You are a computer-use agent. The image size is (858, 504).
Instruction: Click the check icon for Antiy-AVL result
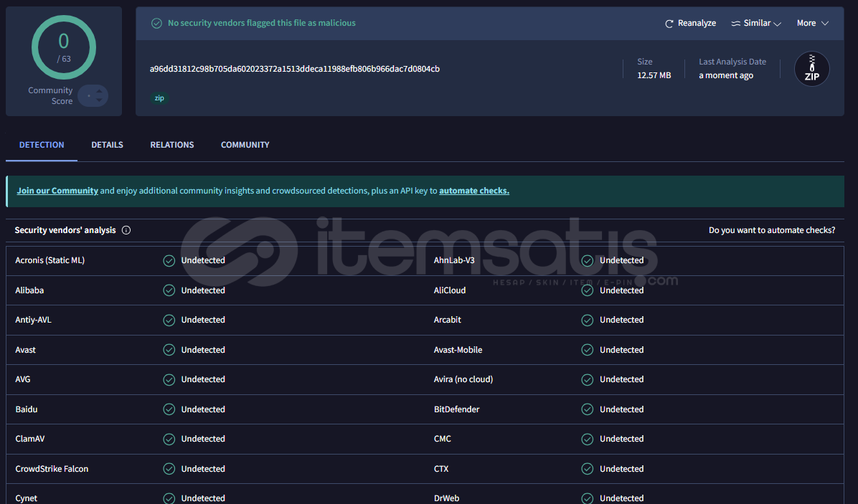tap(169, 320)
